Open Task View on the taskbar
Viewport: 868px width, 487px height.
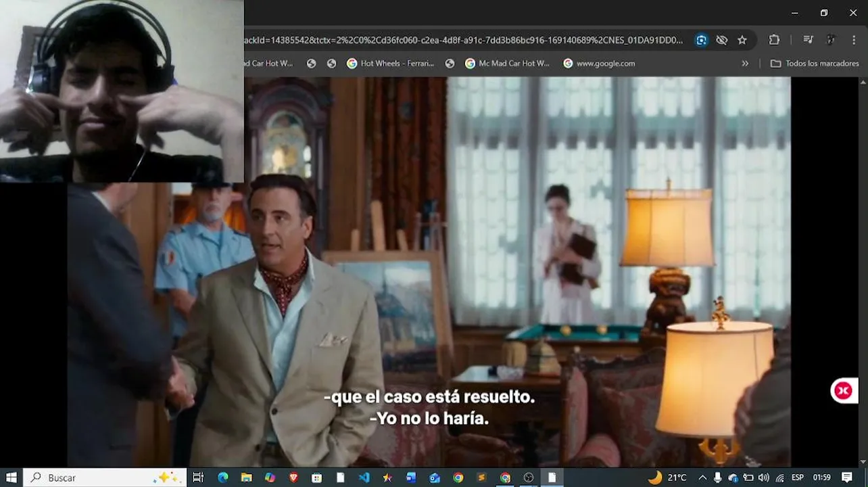pyautogui.click(x=198, y=478)
